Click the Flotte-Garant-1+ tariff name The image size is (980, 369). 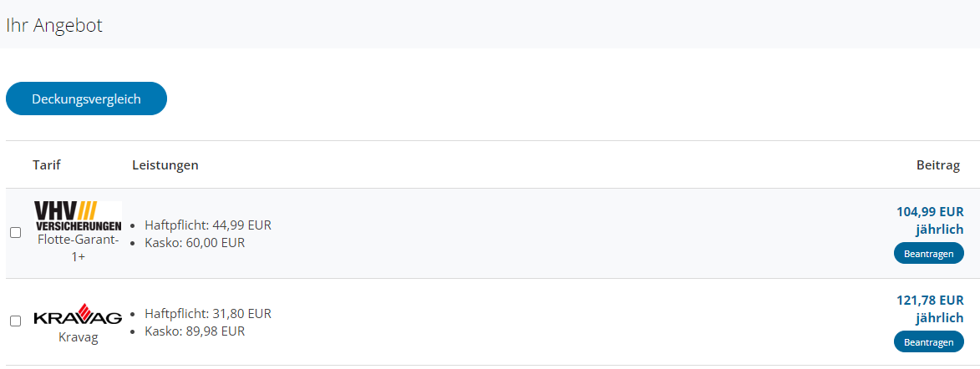point(78,248)
